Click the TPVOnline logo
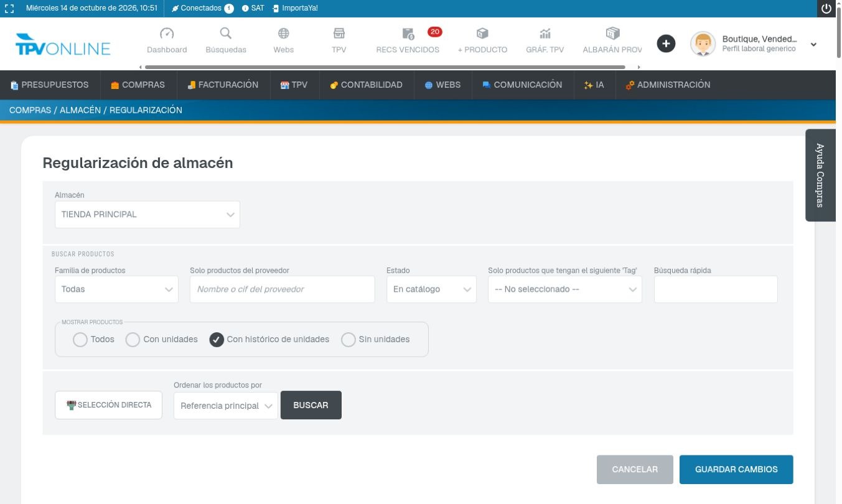842x504 pixels. 63,45
